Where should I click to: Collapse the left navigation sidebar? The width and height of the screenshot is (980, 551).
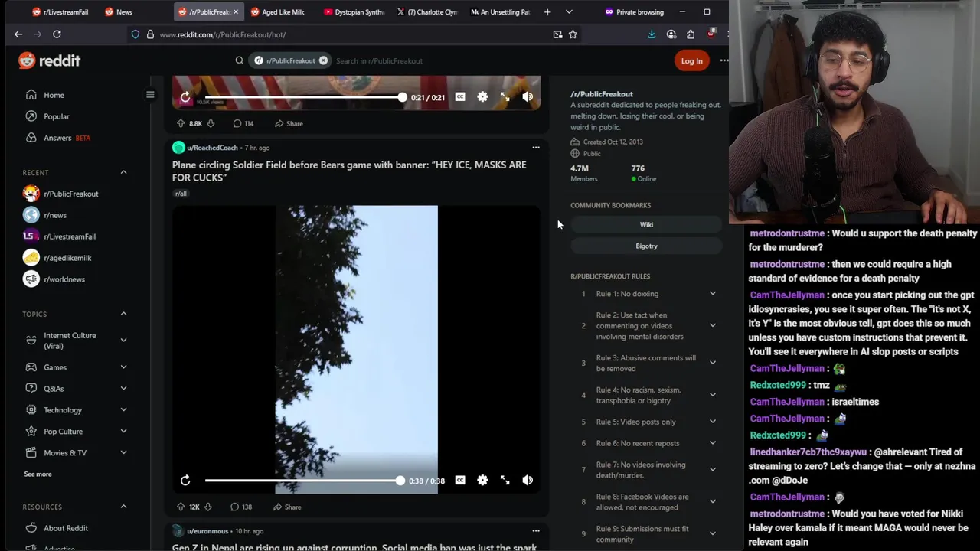150,95
